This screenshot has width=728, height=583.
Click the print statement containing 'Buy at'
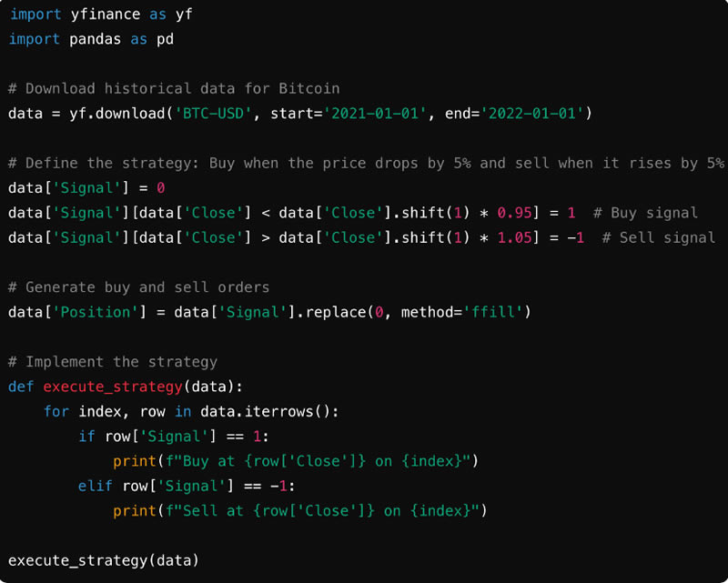296,461
